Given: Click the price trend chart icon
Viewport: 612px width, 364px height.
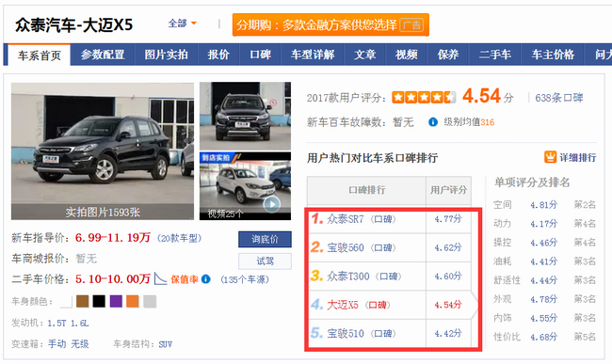Looking at the screenshot, I should pos(160,278).
